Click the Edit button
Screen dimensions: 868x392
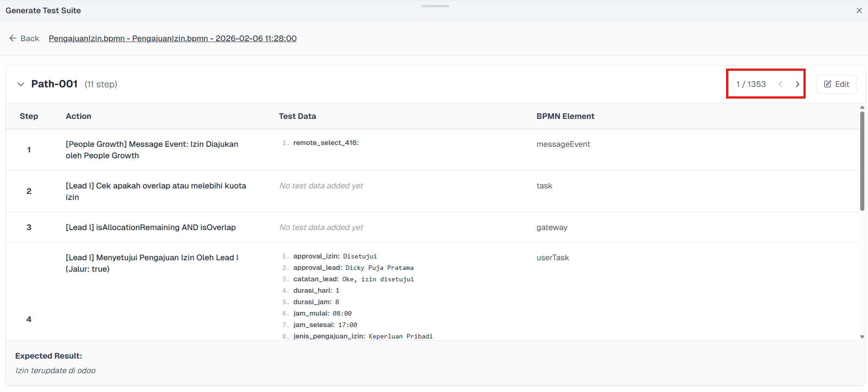click(836, 84)
